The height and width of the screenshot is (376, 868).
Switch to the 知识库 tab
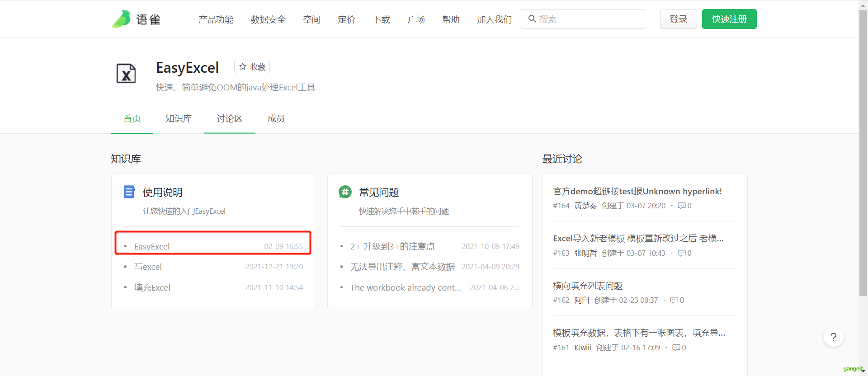(179, 118)
